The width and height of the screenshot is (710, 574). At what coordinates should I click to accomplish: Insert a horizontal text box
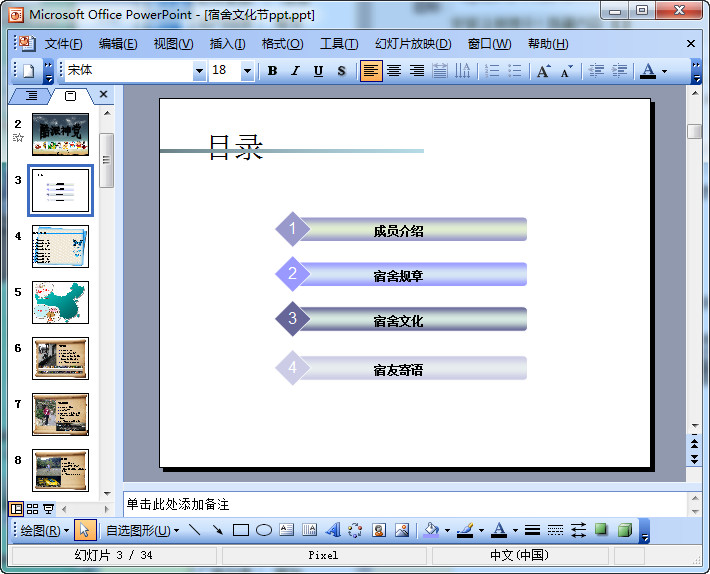[x=287, y=530]
